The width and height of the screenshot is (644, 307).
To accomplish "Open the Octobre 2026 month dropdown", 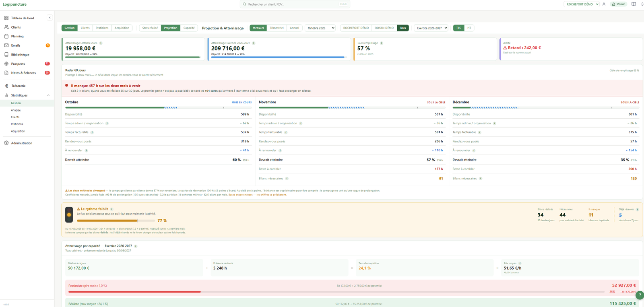I will [320, 28].
